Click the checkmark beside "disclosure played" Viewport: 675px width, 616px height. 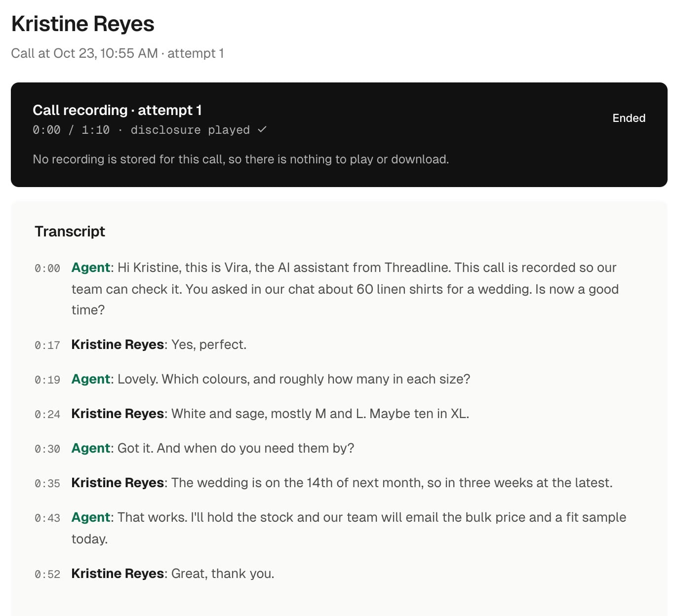click(x=262, y=129)
